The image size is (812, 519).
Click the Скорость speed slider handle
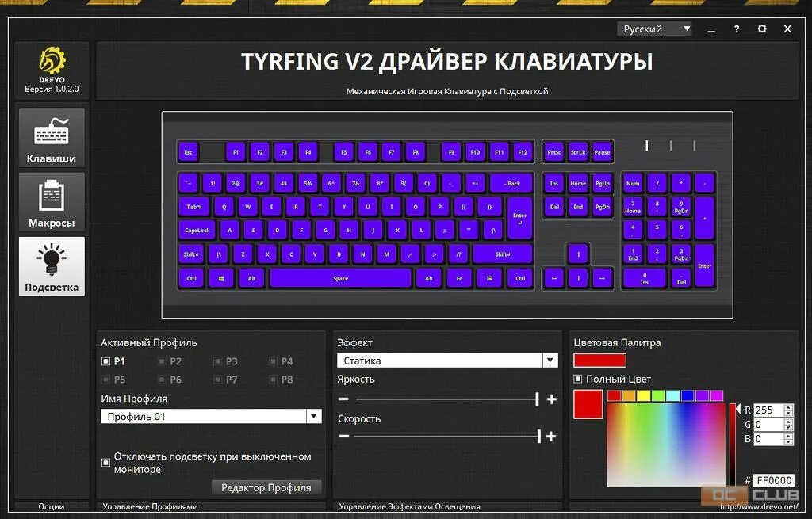tap(538, 437)
